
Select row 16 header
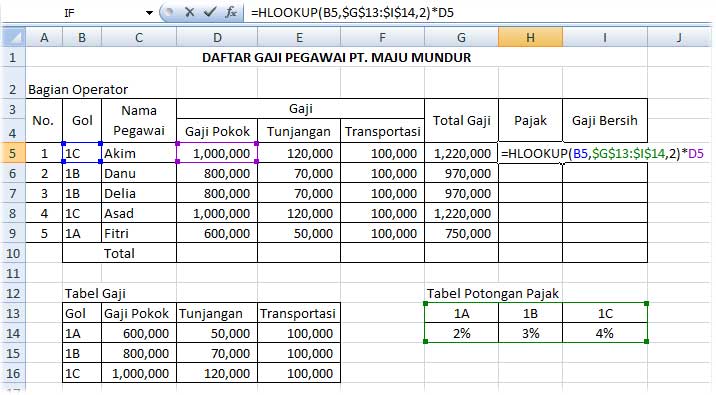tap(13, 373)
